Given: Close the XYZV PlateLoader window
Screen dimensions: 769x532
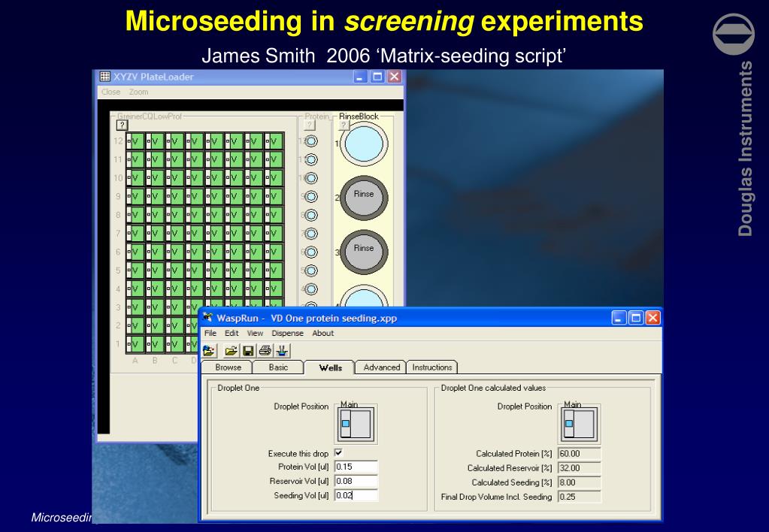Looking at the screenshot, I should pos(395,77).
